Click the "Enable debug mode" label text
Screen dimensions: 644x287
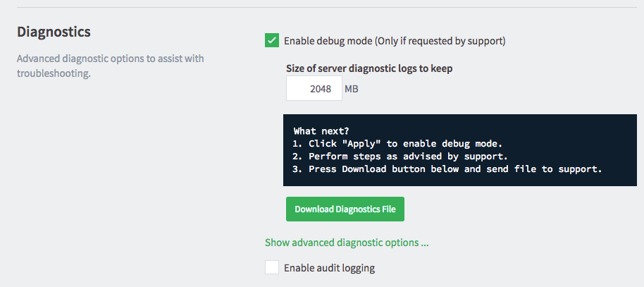(x=328, y=41)
